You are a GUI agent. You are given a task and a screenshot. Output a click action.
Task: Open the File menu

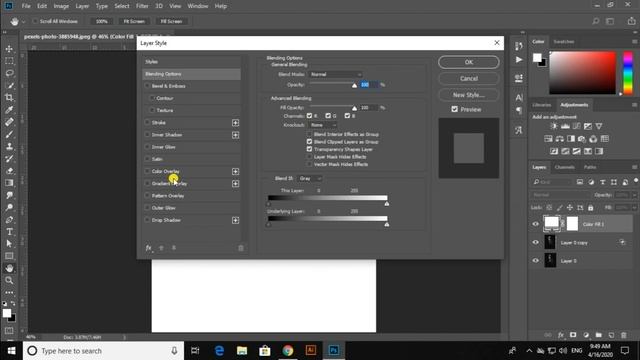tap(26, 6)
